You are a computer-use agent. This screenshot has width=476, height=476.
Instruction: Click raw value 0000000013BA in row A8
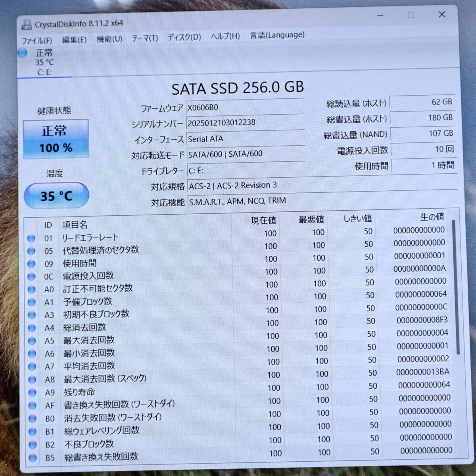(x=423, y=372)
